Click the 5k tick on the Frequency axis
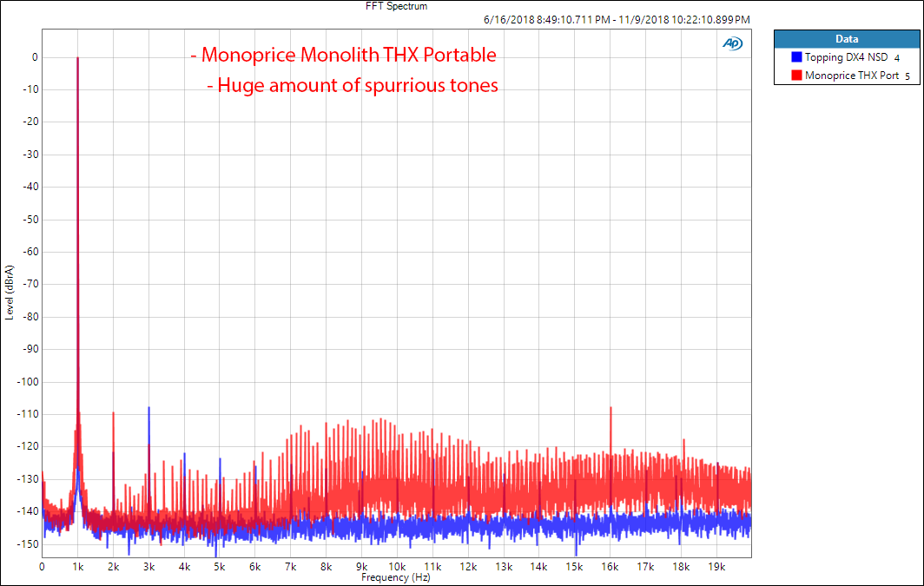Image resolution: width=924 pixels, height=586 pixels. (x=219, y=567)
